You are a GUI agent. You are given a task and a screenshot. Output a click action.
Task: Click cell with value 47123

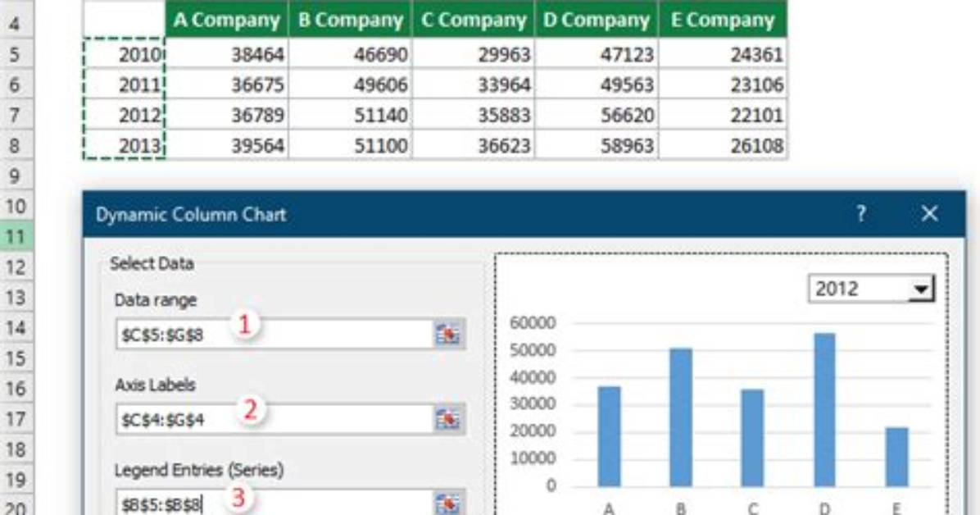pyautogui.click(x=597, y=54)
